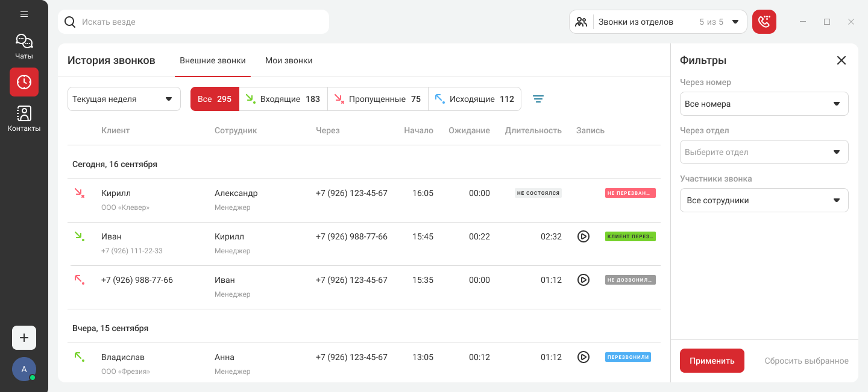Switch to the Мои звонки tab
Screen dimensions: 868x392
click(x=289, y=60)
